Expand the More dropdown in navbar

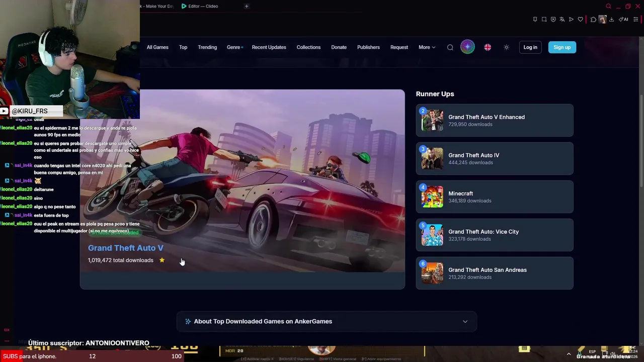pyautogui.click(x=427, y=47)
